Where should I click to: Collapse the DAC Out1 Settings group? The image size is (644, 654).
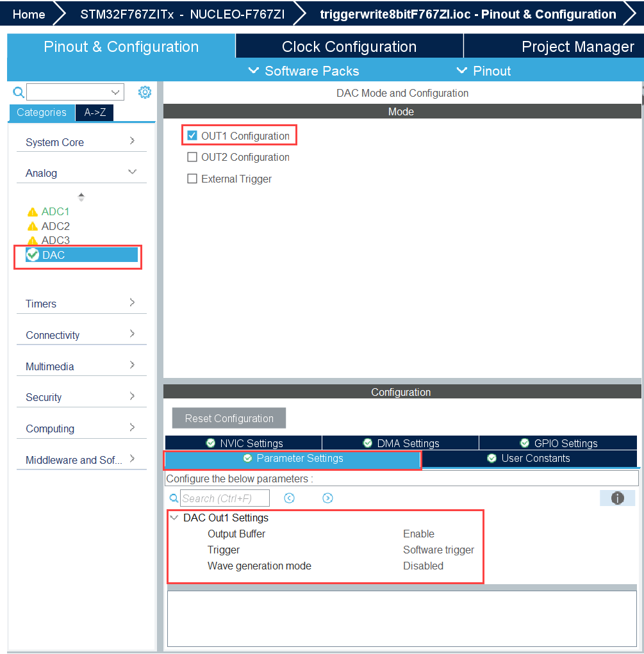[x=174, y=518]
